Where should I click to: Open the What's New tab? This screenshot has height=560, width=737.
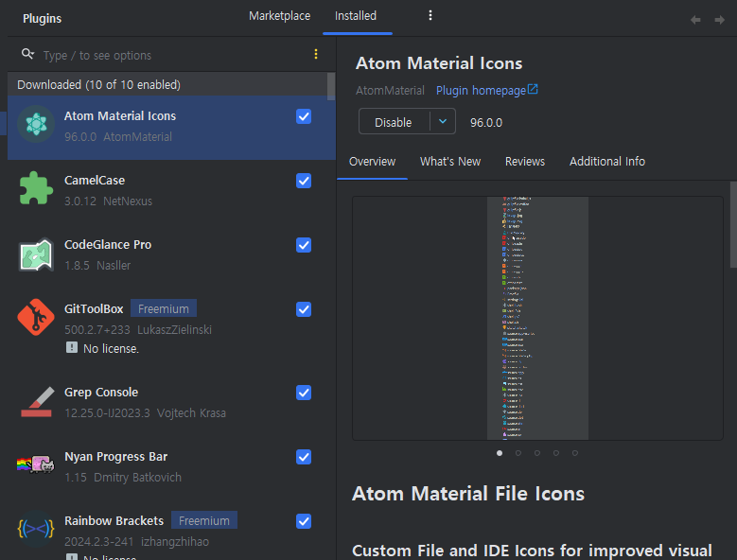coord(449,162)
